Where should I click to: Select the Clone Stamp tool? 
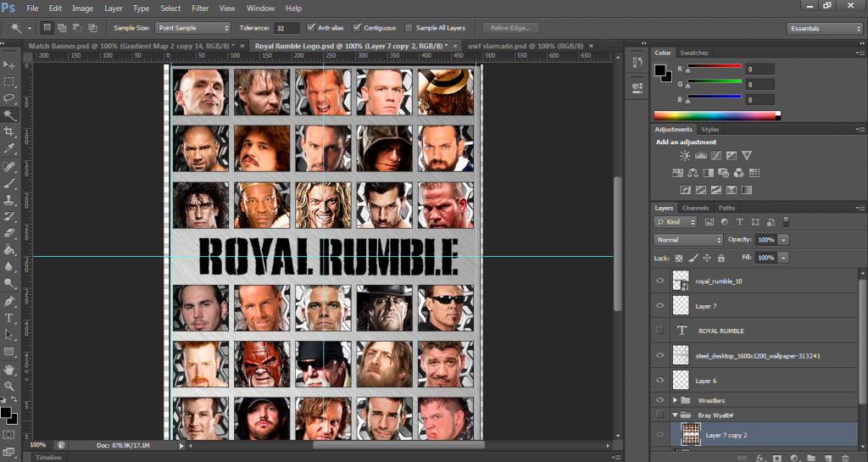[x=8, y=200]
